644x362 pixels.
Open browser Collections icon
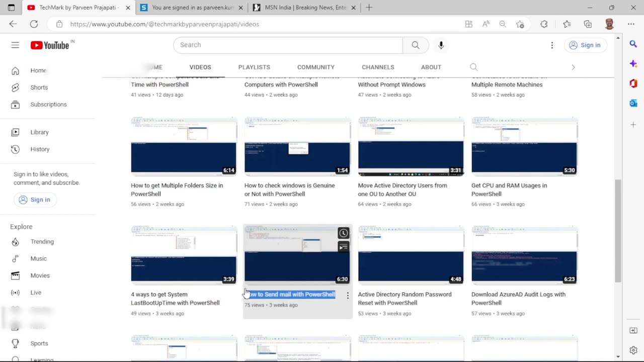tap(588, 24)
